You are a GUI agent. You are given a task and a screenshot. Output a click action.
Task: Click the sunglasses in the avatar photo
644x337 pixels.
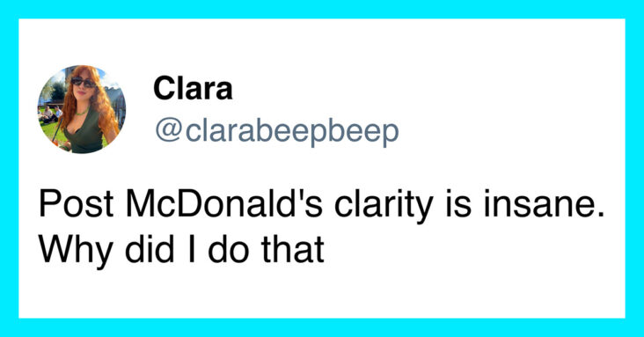(x=84, y=83)
